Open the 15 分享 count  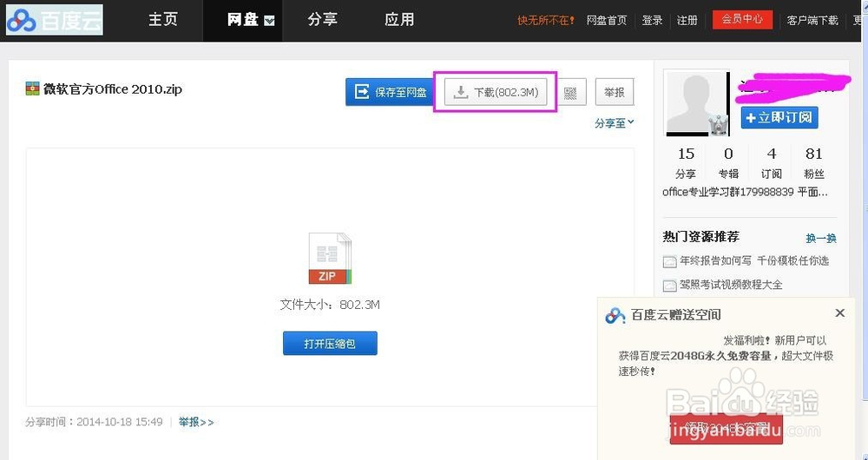tap(686, 163)
